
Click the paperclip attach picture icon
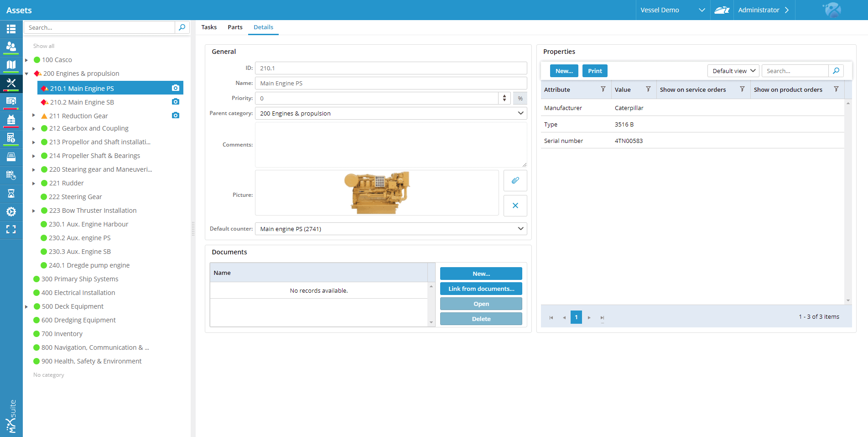click(515, 180)
